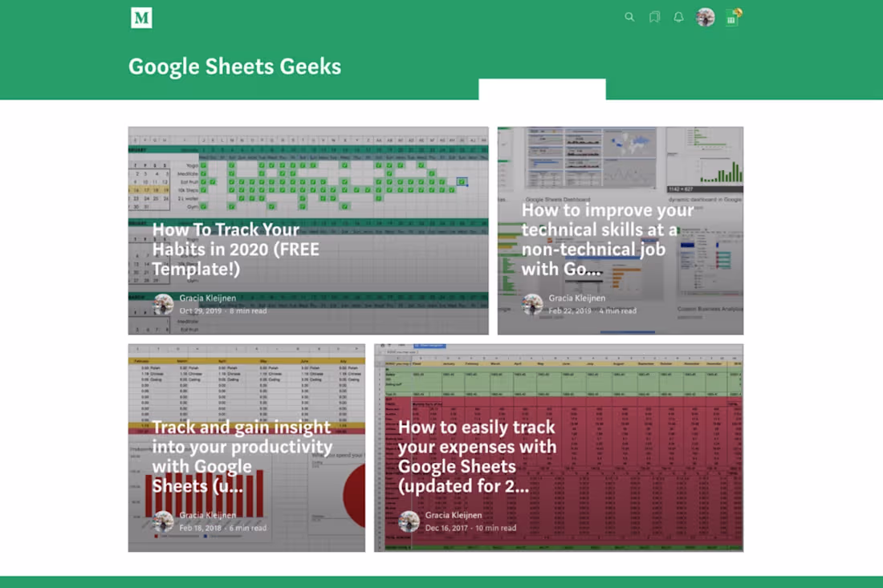Click Gracia Kleijnen's name on the habits article
883x588 pixels.
(x=207, y=298)
